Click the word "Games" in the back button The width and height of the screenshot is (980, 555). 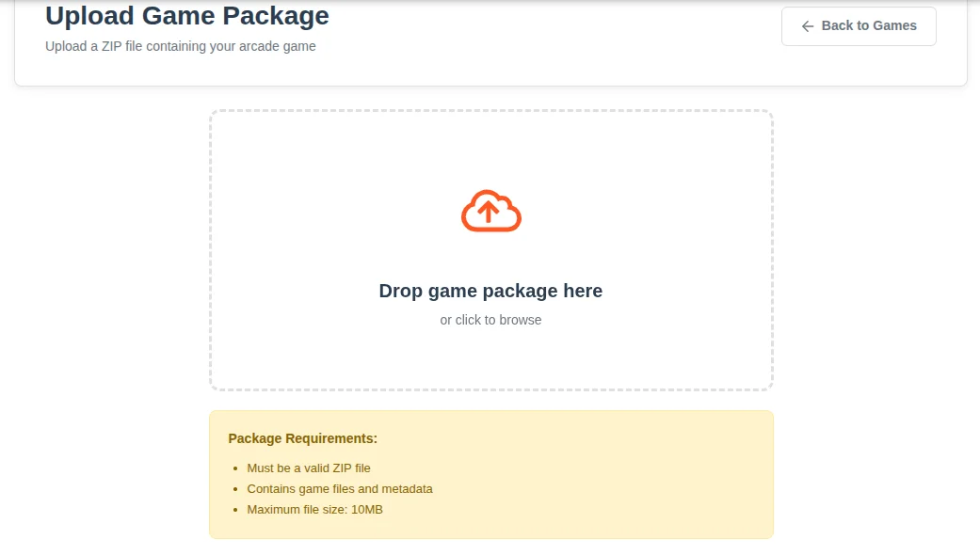point(894,26)
